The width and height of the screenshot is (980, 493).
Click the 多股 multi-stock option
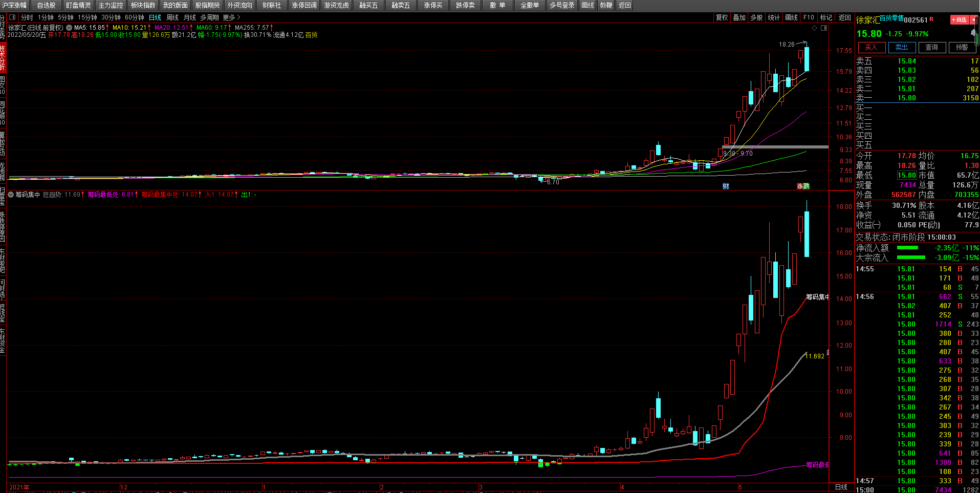pyautogui.click(x=757, y=17)
